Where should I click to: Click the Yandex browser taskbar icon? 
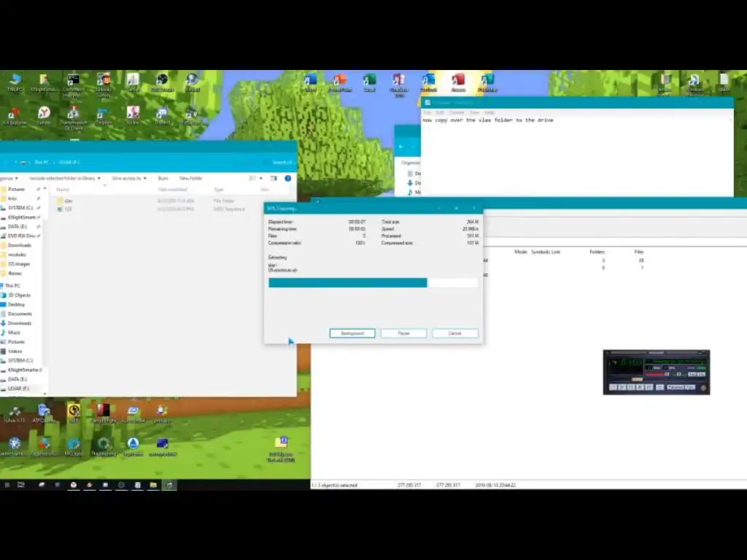click(74, 485)
